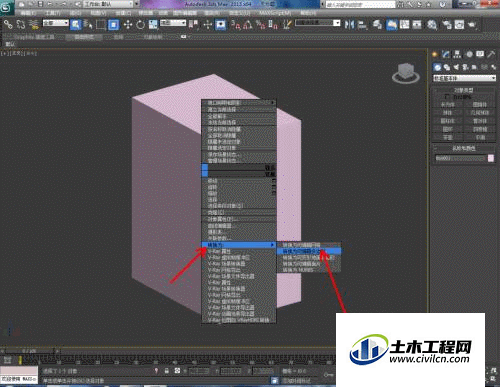
Task: Collapse the Object Type rollout
Action: (x=464, y=90)
